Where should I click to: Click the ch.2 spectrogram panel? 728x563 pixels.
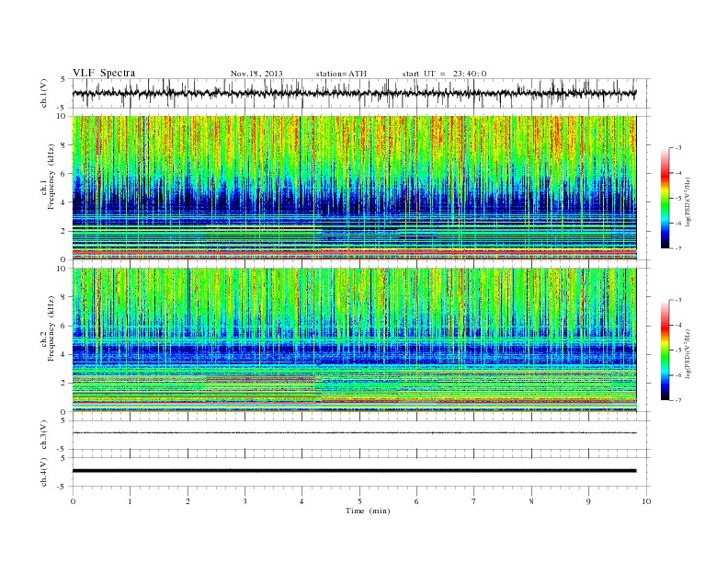point(354,340)
